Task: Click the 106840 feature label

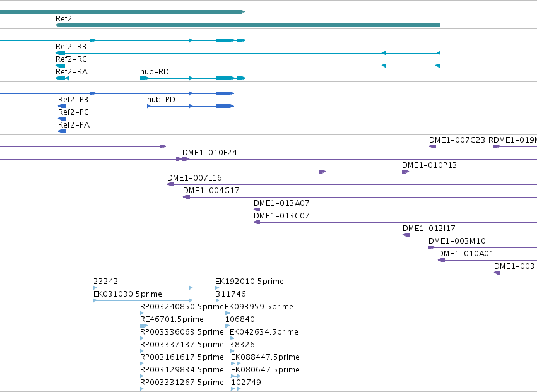Action: (240, 319)
